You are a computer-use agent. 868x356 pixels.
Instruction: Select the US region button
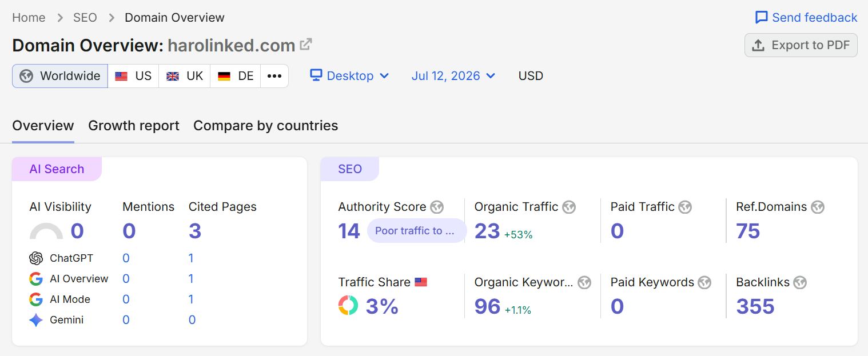pyautogui.click(x=133, y=76)
